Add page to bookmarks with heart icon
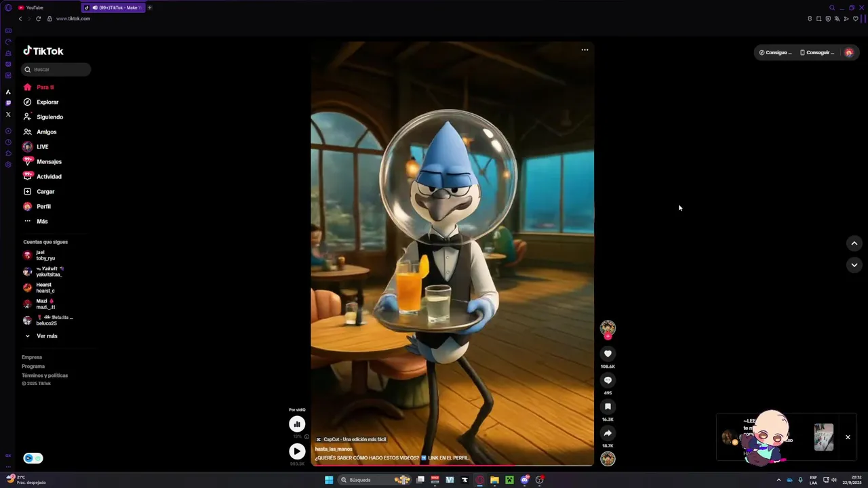The width and height of the screenshot is (868, 488). point(855,19)
